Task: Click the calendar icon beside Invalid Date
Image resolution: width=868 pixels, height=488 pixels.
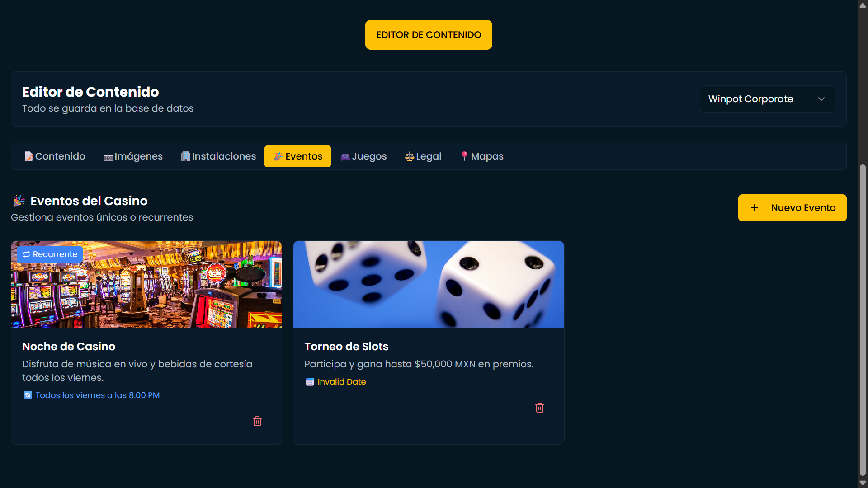Action: (310, 382)
